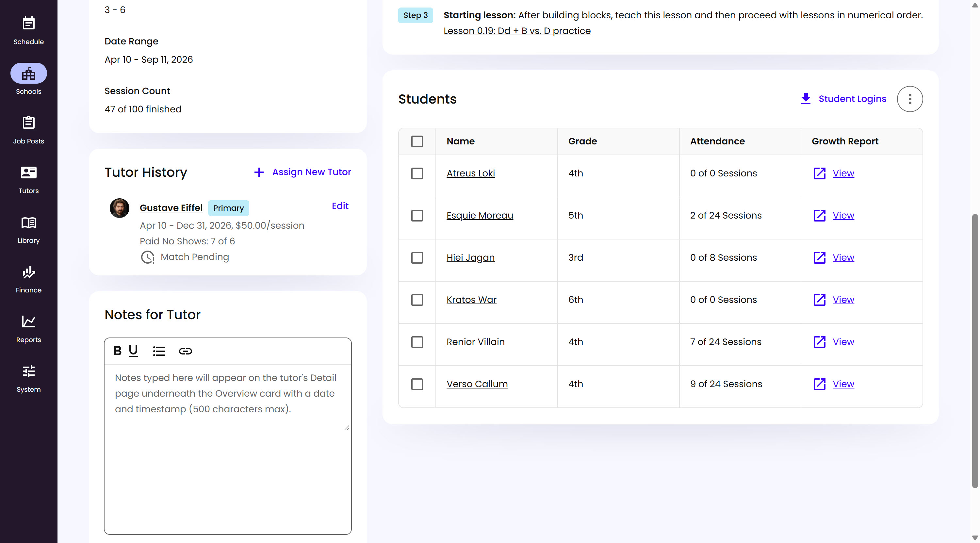This screenshot has height=543, width=980.
Task: Select the Esquie Moreau row checkbox
Action: pos(417,216)
